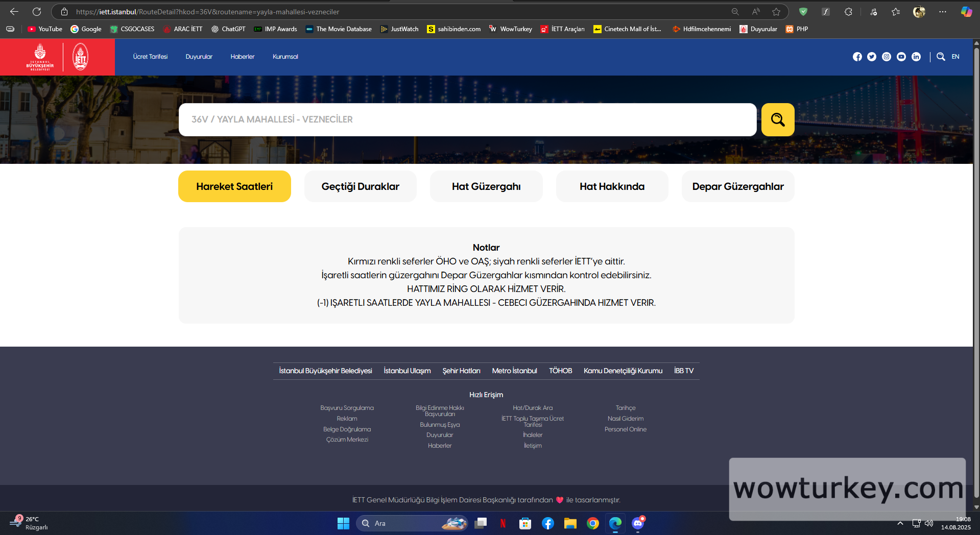The width and height of the screenshot is (980, 535).
Task: Click the LinkedIn icon in header
Action: click(916, 57)
